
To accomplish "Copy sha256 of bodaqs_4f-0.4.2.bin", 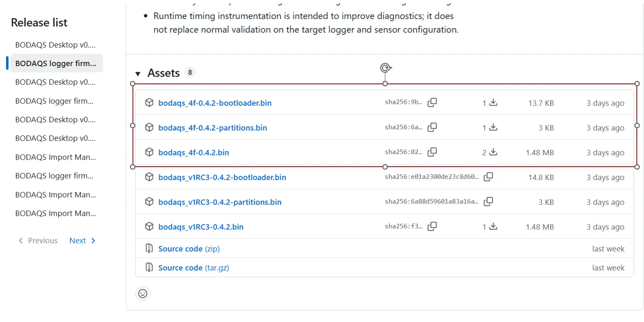I will (432, 152).
